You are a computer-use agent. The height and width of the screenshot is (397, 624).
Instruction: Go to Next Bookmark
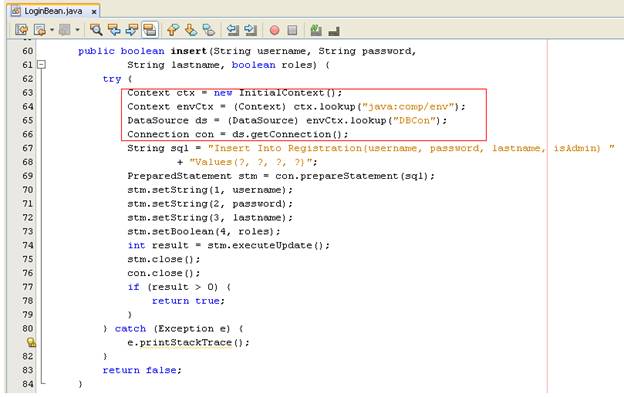(191, 30)
